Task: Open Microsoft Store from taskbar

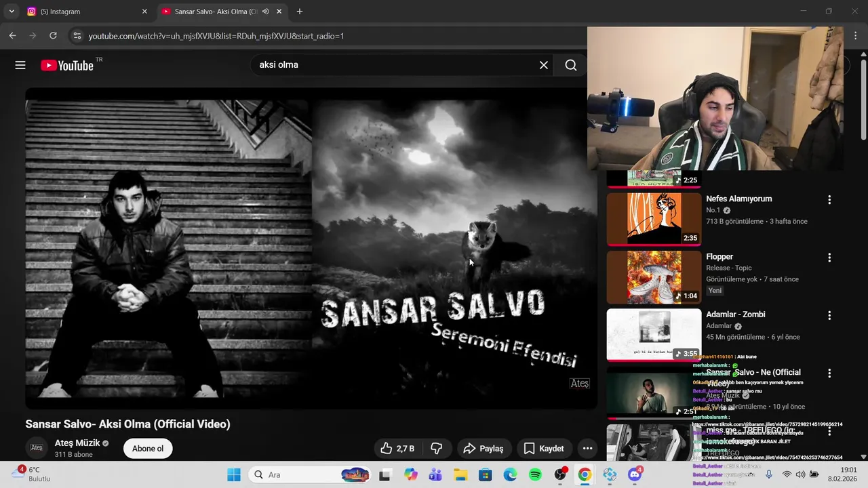Action: click(486, 474)
